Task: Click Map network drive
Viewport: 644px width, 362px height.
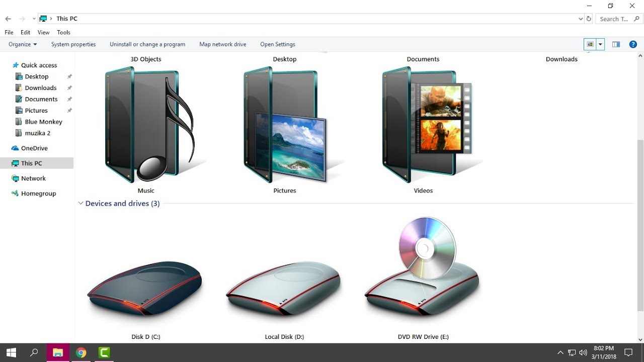Action: [222, 44]
